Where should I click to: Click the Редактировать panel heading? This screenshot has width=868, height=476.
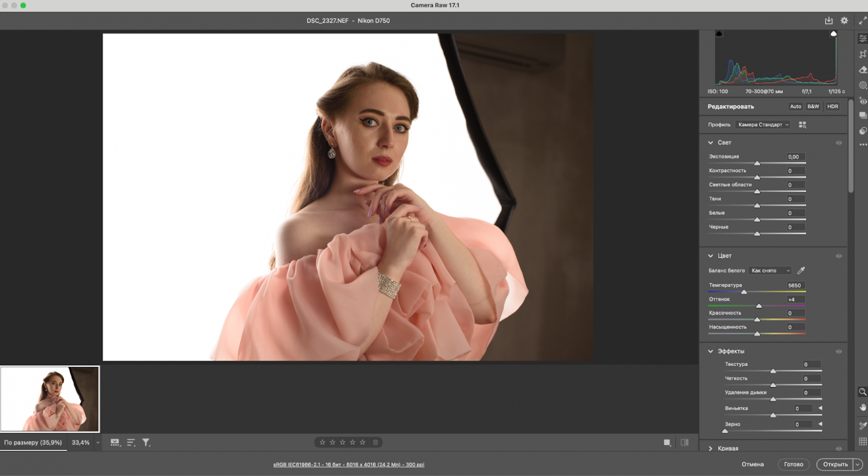click(731, 107)
